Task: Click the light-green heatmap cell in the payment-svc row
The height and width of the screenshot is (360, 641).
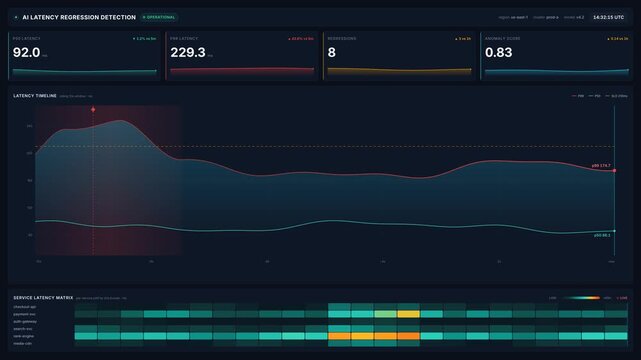Action: pyautogui.click(x=385, y=314)
